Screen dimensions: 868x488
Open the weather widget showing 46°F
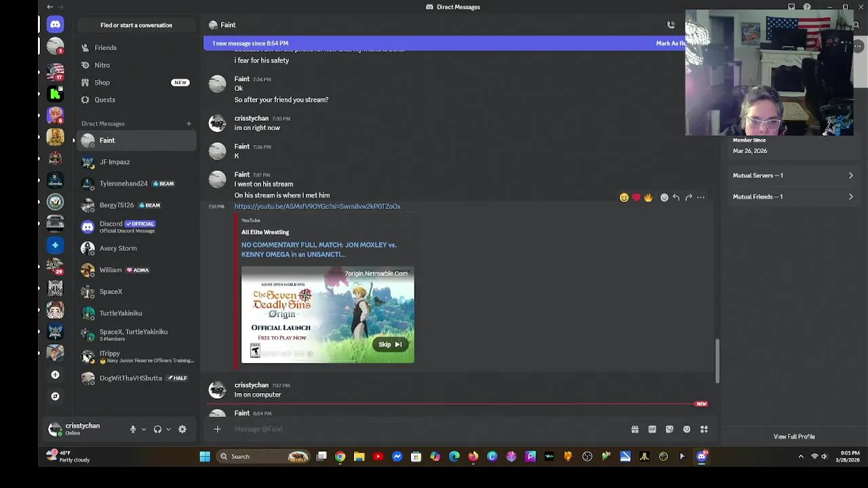[x=68, y=456]
